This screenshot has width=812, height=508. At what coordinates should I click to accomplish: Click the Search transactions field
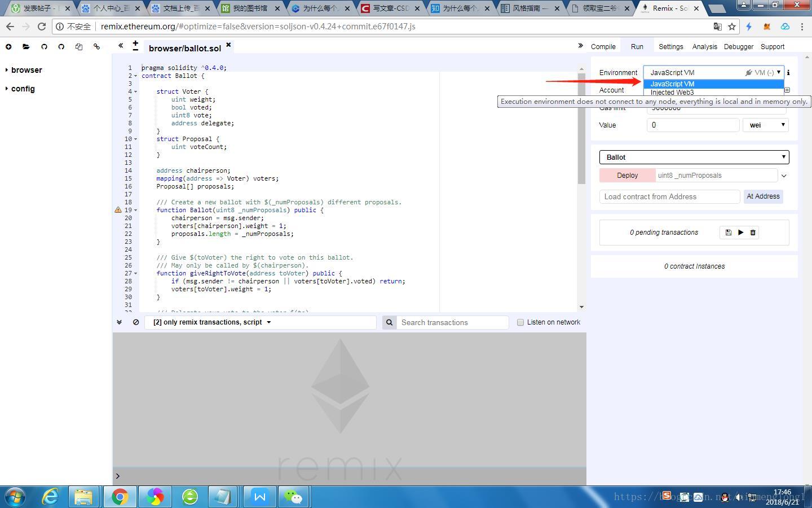tap(454, 322)
